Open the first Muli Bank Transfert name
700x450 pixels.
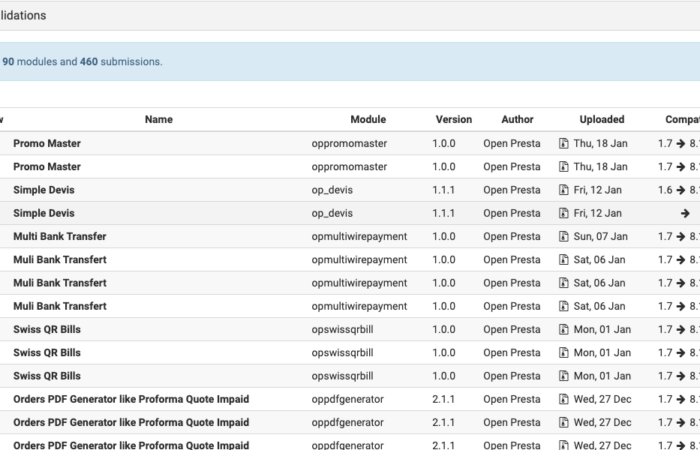(60, 259)
